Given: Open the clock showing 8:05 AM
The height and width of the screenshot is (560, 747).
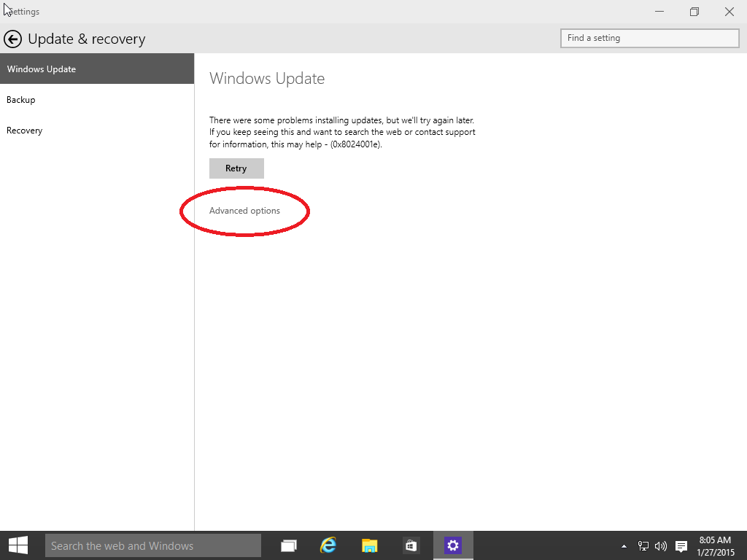Looking at the screenshot, I should (x=715, y=546).
